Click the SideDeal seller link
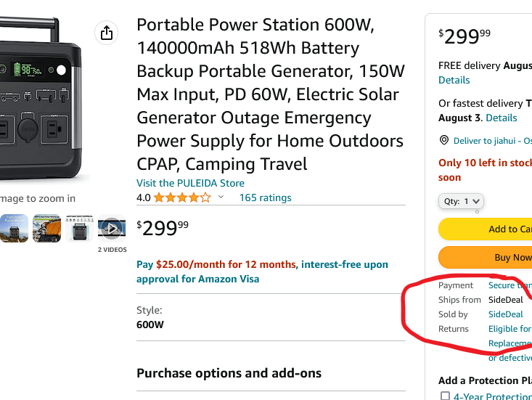532x400 pixels. [x=505, y=314]
